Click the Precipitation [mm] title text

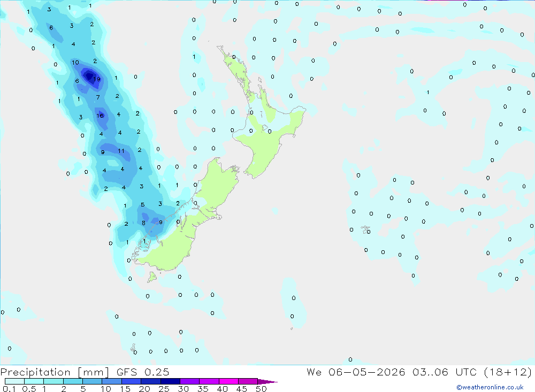(x=55, y=372)
